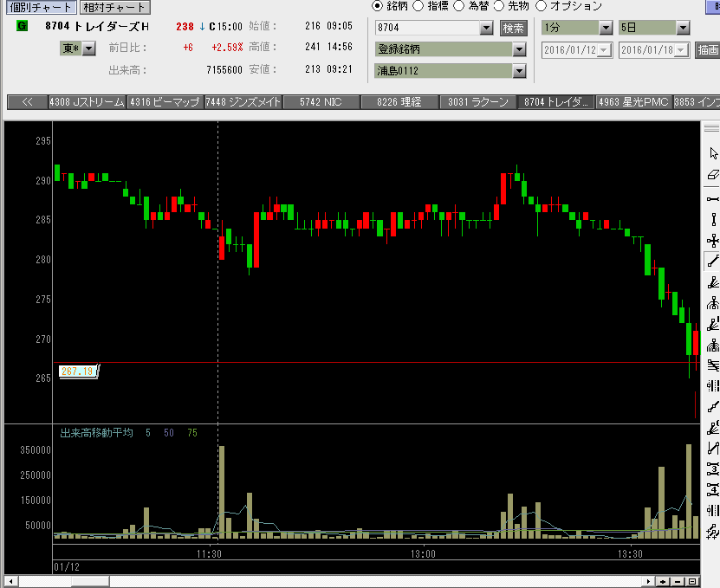Viewport: 720px width, 588px height.
Task: Click the moving average period 50 label
Action: pos(169,432)
